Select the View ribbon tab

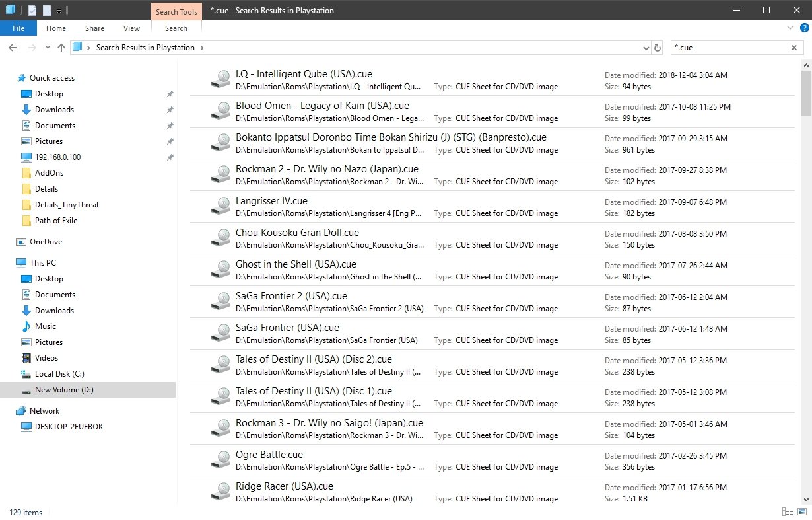coord(132,28)
